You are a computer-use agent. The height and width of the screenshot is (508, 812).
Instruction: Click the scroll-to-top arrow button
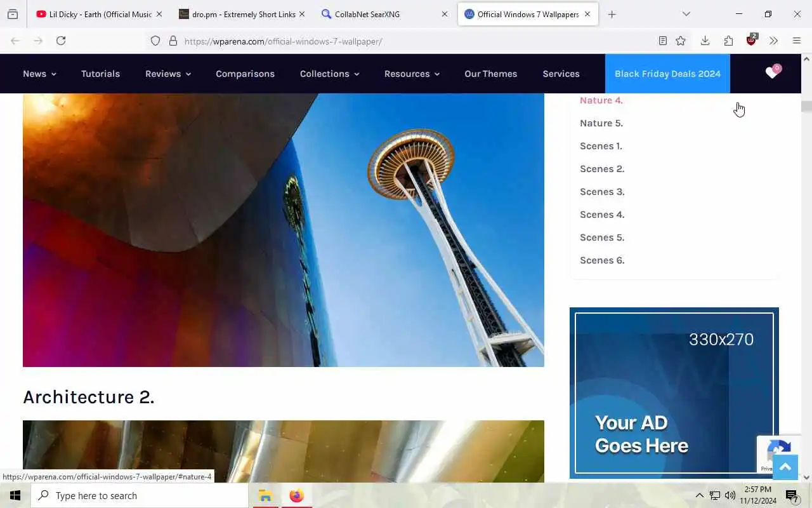click(785, 467)
